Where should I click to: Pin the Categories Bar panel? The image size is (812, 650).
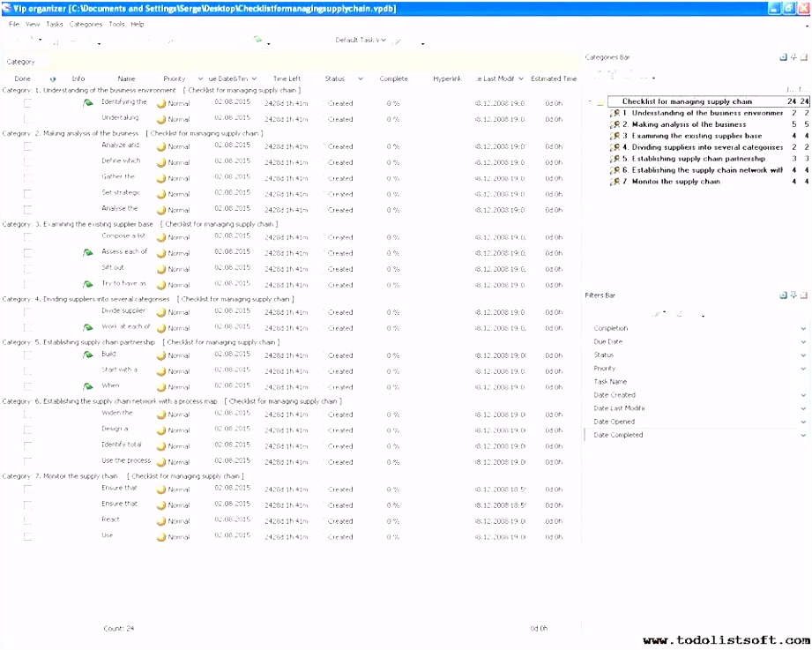[793, 57]
